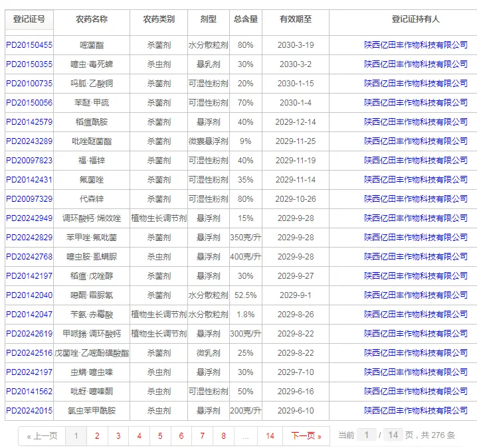477x448 pixels.
Task: Select expiry date 2030-3-19
Action: tap(296, 45)
